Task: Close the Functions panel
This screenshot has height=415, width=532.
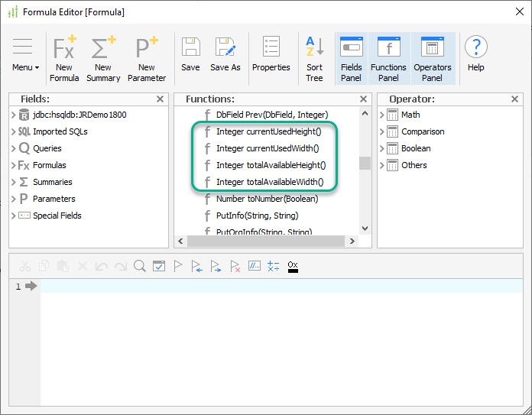Action: (363, 99)
